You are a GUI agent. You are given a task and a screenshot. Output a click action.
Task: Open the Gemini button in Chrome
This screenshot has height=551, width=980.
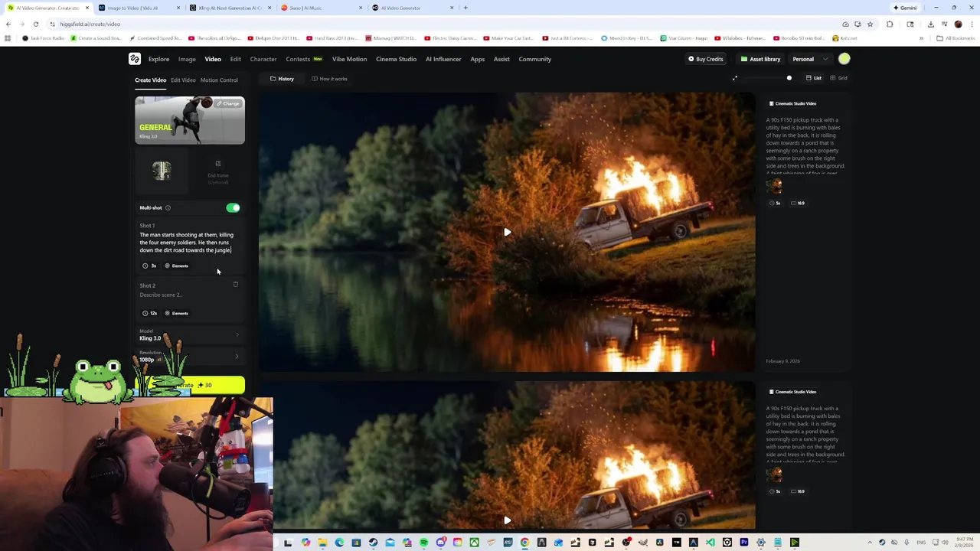[x=905, y=8]
